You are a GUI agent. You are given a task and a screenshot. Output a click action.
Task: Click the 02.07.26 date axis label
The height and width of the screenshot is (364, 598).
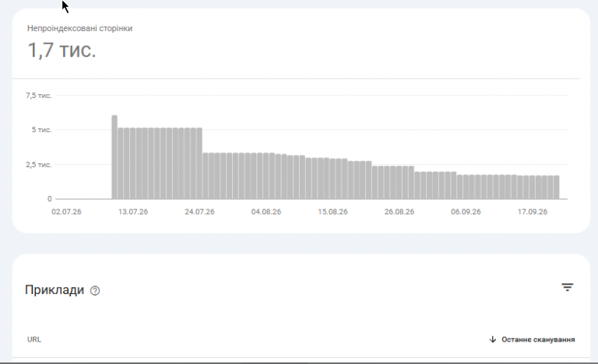66,212
